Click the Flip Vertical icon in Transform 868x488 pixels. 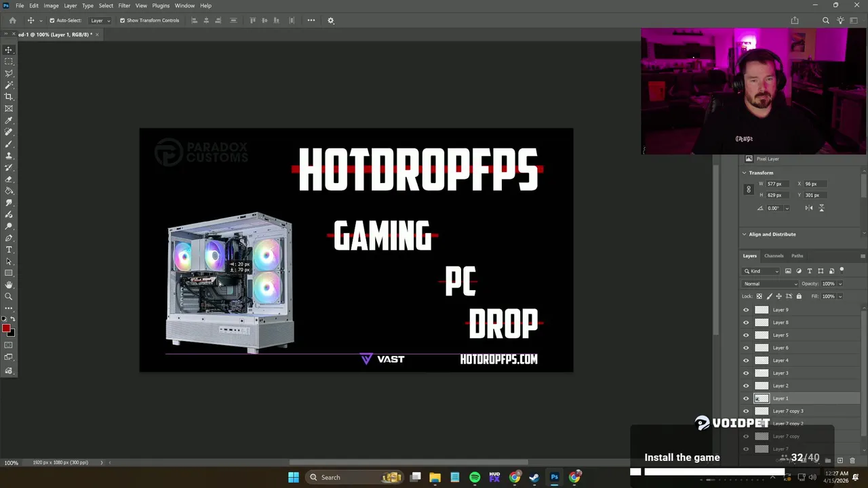[821, 208]
